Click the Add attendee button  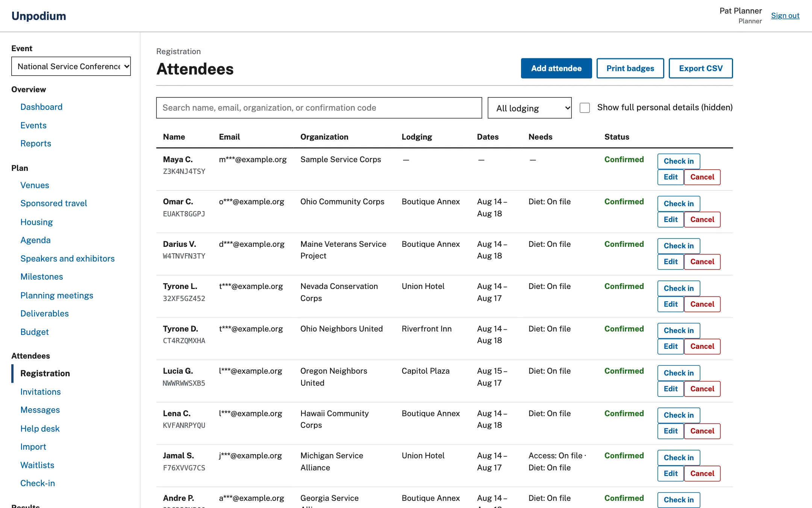pos(556,68)
